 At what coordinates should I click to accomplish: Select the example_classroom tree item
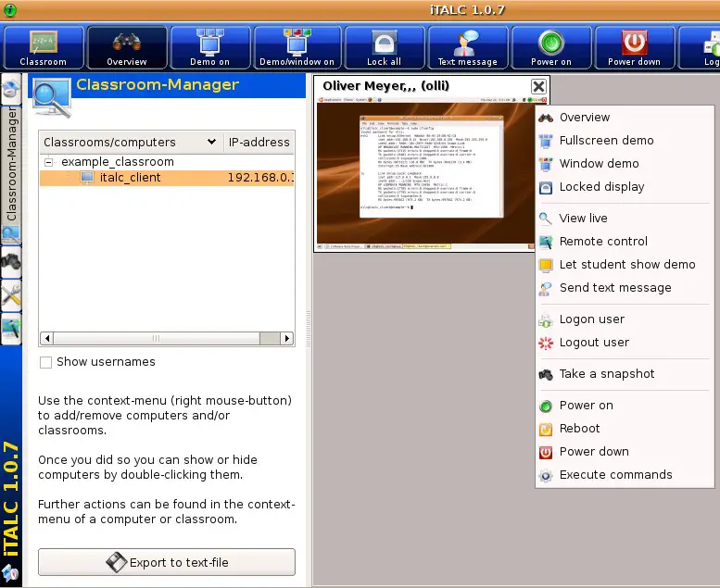click(118, 162)
